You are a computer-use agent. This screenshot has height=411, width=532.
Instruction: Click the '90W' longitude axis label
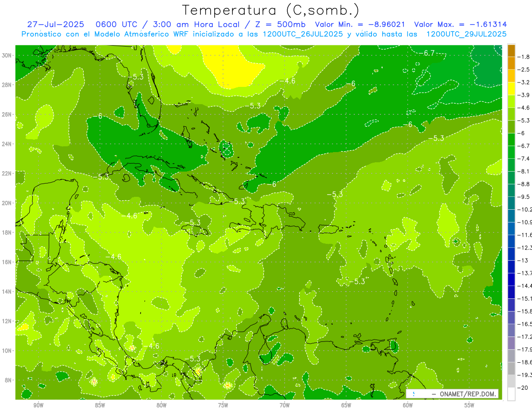(39, 405)
